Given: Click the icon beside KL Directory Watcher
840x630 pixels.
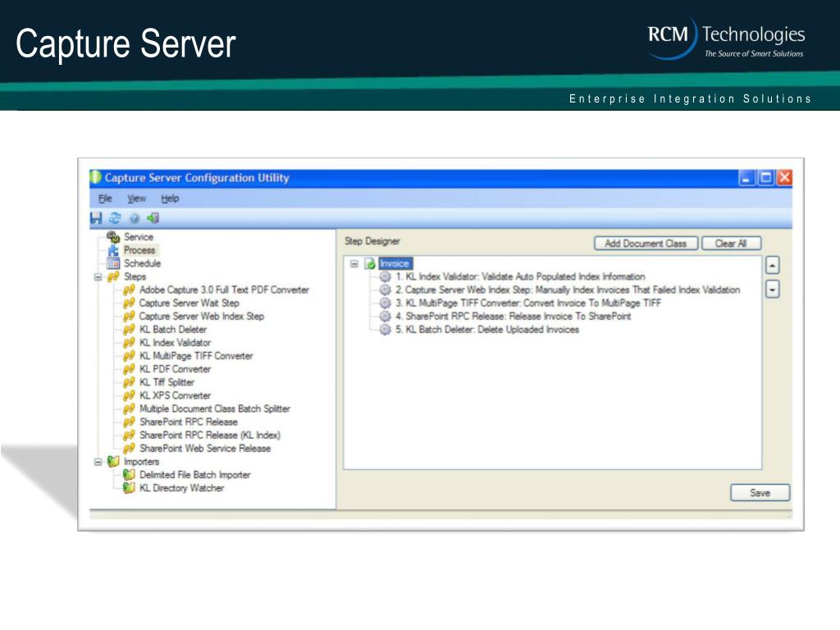Looking at the screenshot, I should [x=129, y=488].
